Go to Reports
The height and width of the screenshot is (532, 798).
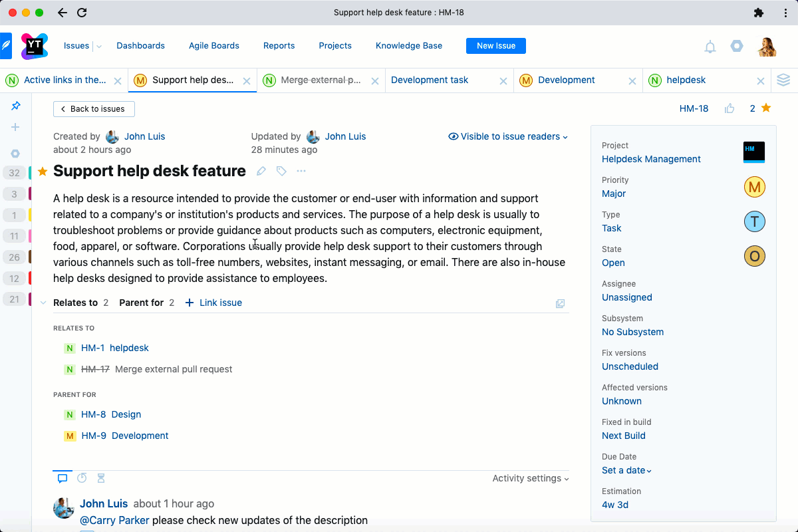[279, 46]
